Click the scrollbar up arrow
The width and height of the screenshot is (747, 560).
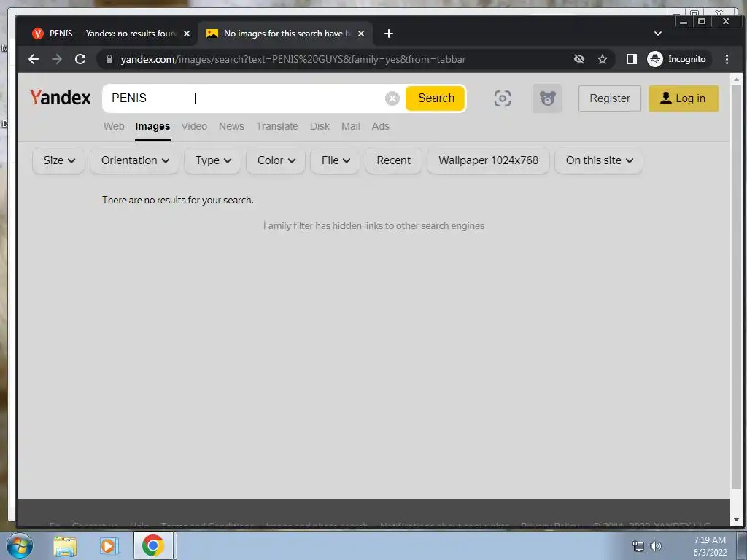point(737,79)
